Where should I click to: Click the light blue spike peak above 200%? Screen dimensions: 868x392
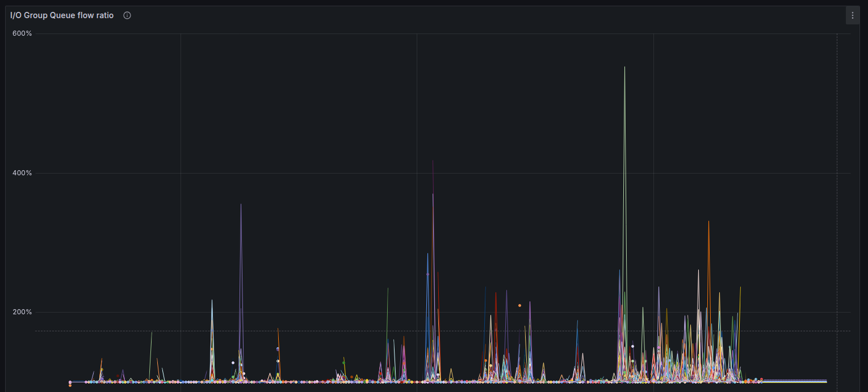click(x=212, y=300)
